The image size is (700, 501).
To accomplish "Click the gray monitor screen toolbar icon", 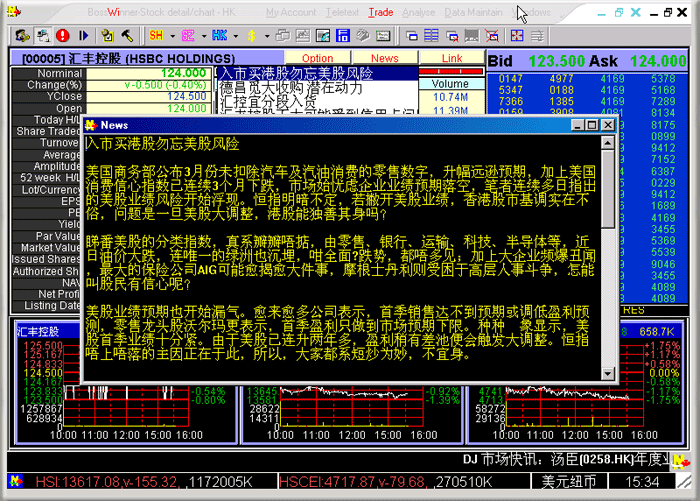I will coord(472,35).
